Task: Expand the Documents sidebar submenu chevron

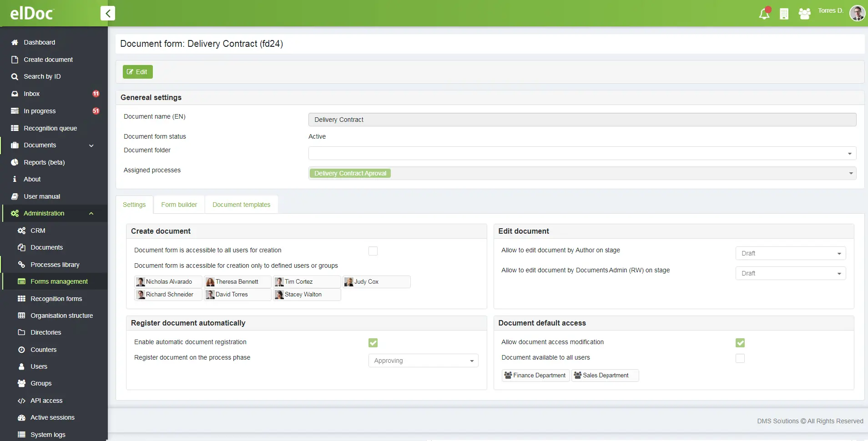Action: coord(91,145)
